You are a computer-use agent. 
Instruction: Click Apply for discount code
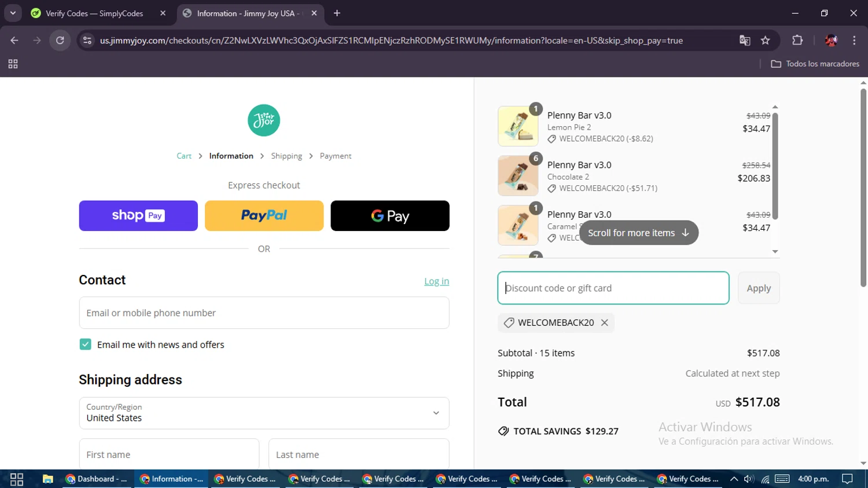(x=759, y=288)
